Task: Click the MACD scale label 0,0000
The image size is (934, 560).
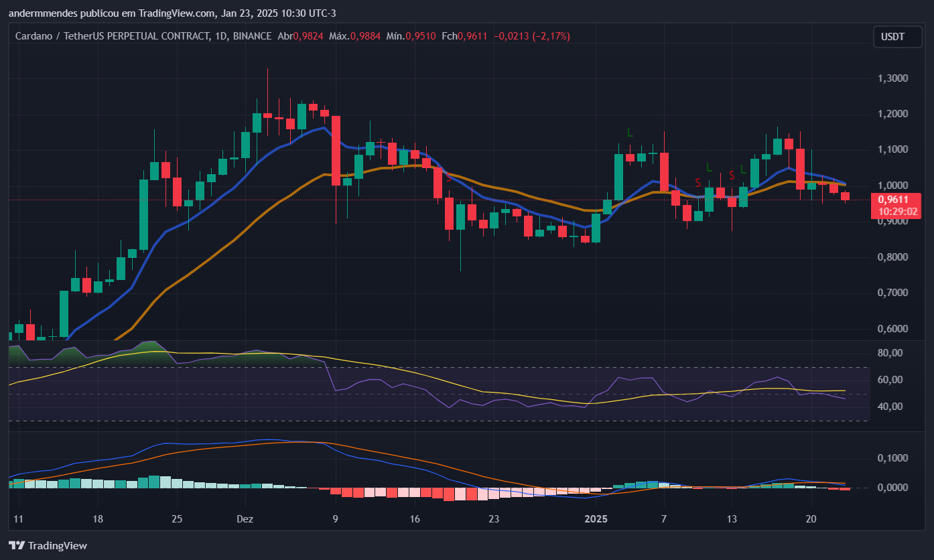Action: click(892, 488)
